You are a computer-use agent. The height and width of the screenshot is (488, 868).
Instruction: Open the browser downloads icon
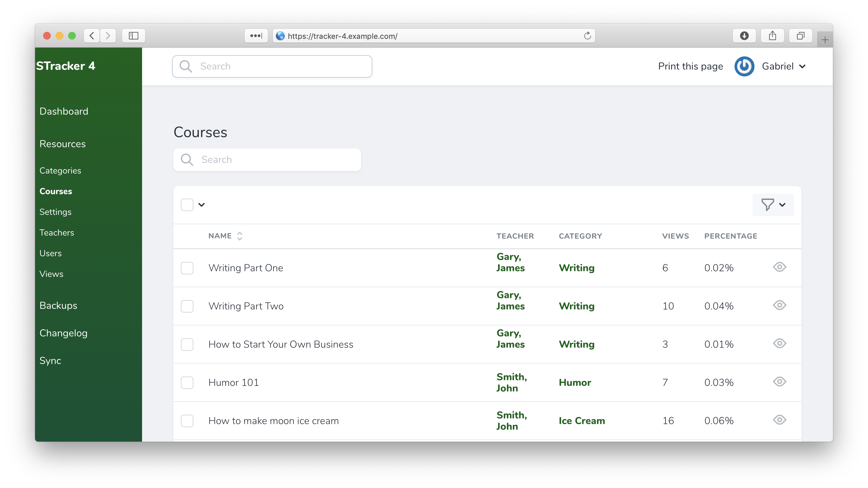click(x=744, y=36)
